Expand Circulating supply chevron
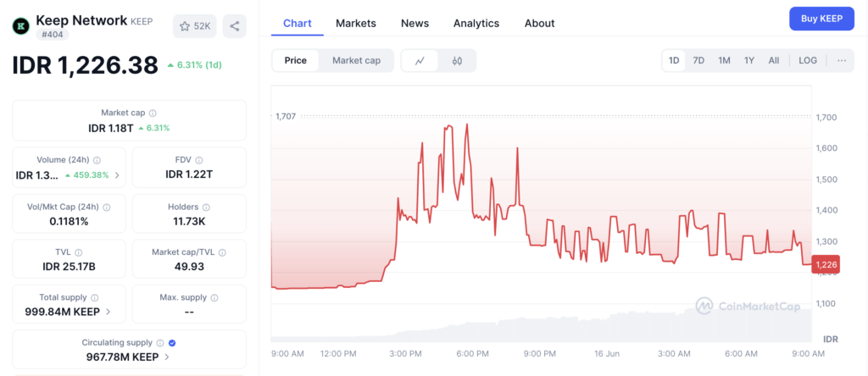Image resolution: width=868 pixels, height=376 pixels. tap(167, 357)
